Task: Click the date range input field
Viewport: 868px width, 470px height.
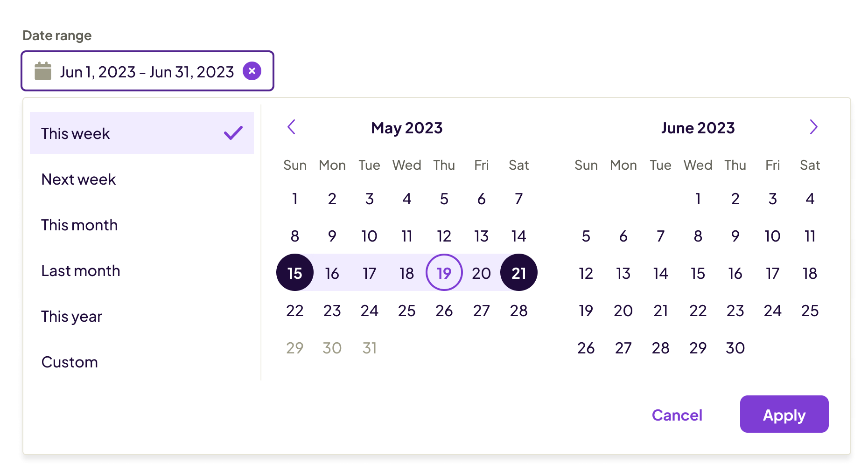Action: pos(147,72)
